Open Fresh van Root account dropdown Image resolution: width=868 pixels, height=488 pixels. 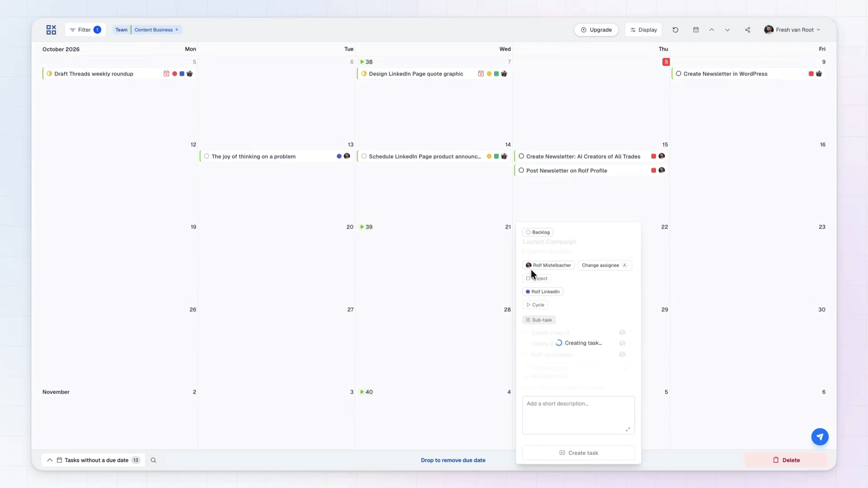(792, 30)
